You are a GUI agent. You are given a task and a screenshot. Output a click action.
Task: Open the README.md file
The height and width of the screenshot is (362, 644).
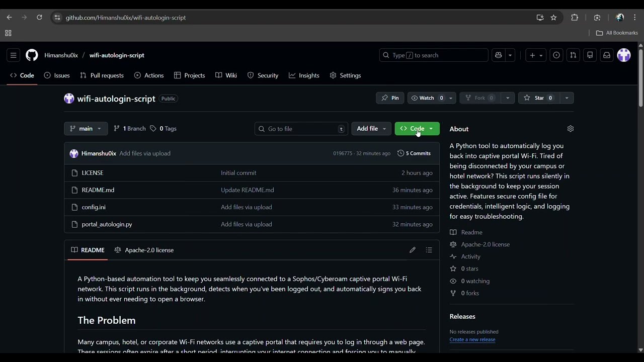[x=98, y=190]
